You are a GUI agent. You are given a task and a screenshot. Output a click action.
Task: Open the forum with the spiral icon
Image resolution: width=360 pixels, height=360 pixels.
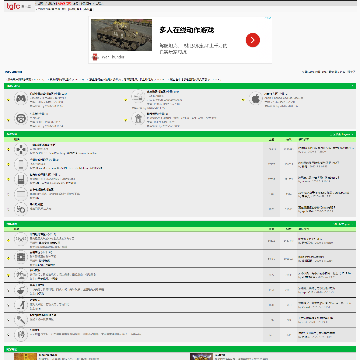tap(21, 209)
